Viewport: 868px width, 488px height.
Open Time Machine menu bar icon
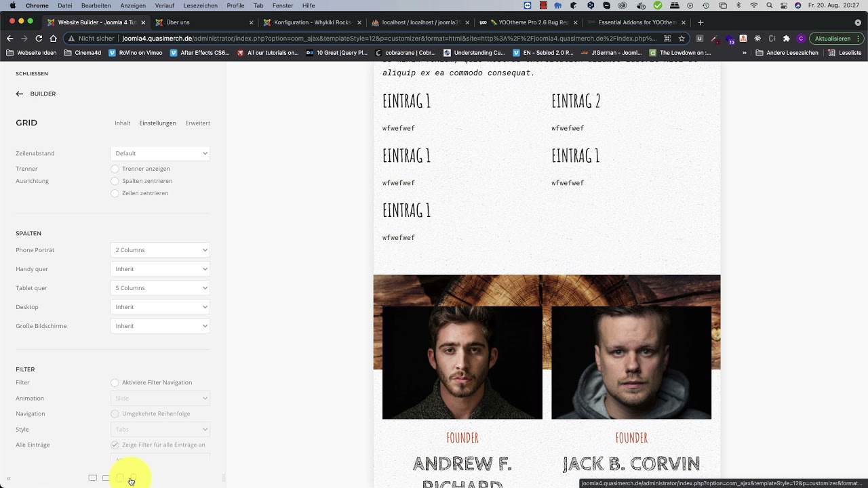[706, 5]
